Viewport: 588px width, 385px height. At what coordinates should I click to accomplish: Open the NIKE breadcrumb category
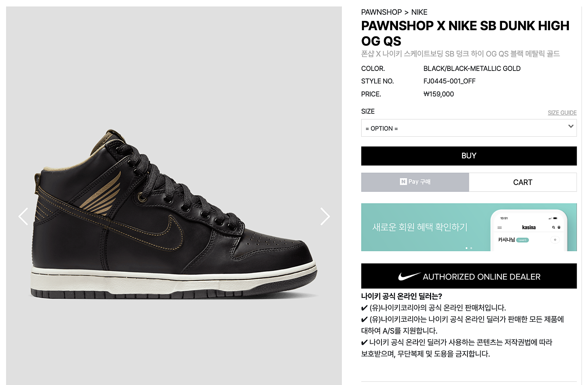pyautogui.click(x=419, y=12)
